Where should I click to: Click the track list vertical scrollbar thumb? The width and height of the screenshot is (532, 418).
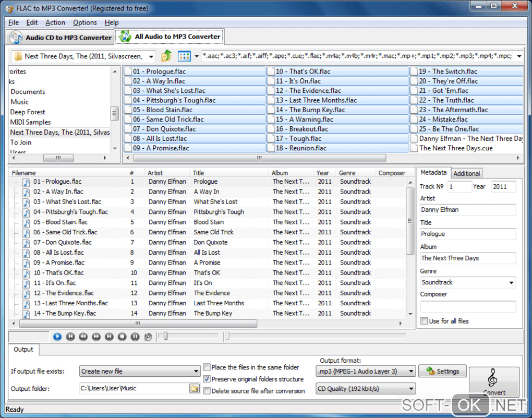(x=410, y=221)
